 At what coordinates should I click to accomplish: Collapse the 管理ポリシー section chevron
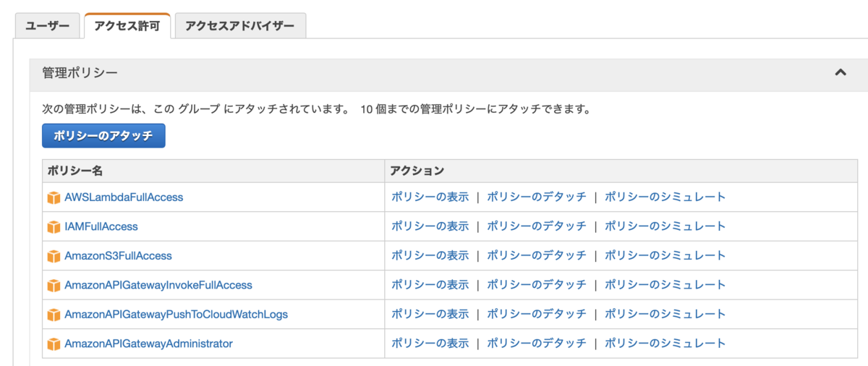click(841, 72)
